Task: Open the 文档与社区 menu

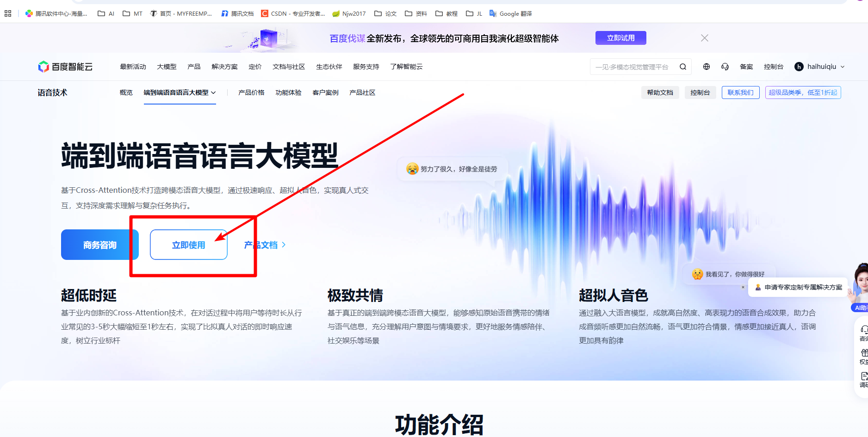Action: (x=289, y=67)
